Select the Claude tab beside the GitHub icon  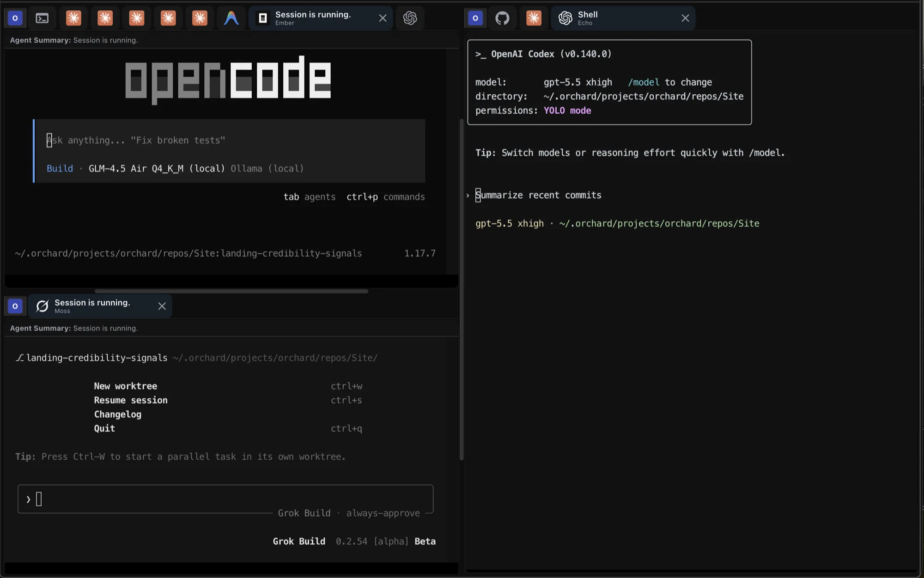pyautogui.click(x=534, y=18)
